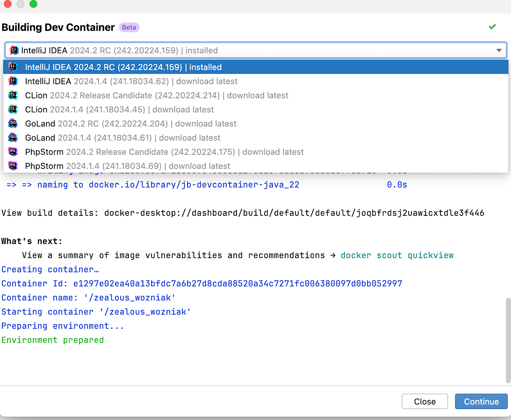The height and width of the screenshot is (420, 511).
Task: Collapse the IDE selection dropdown arrow
Action: point(499,50)
